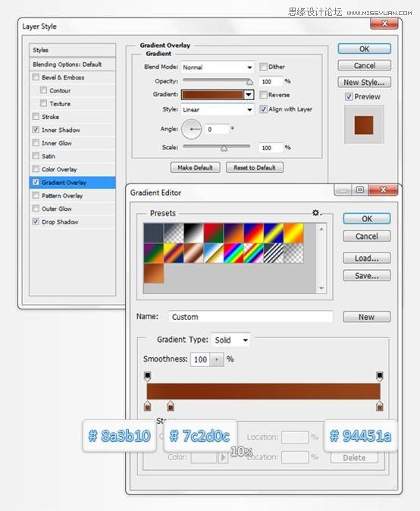Select the blue, yellow, blue gradient preset

(274, 233)
